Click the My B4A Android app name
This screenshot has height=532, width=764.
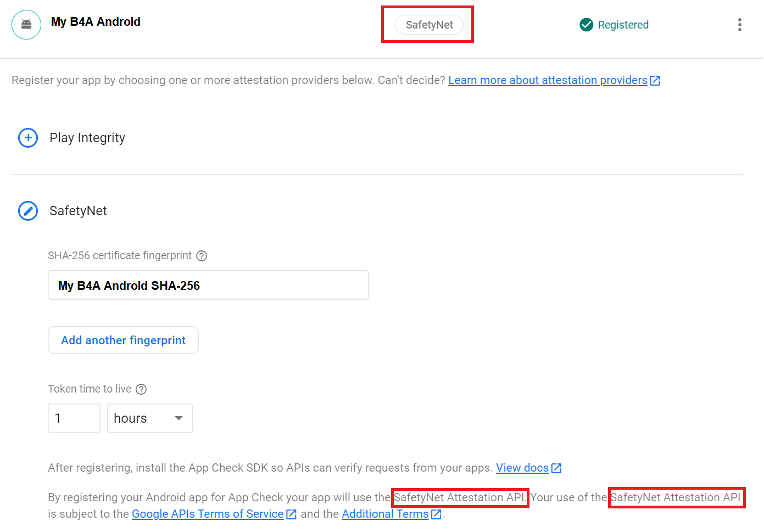point(96,22)
